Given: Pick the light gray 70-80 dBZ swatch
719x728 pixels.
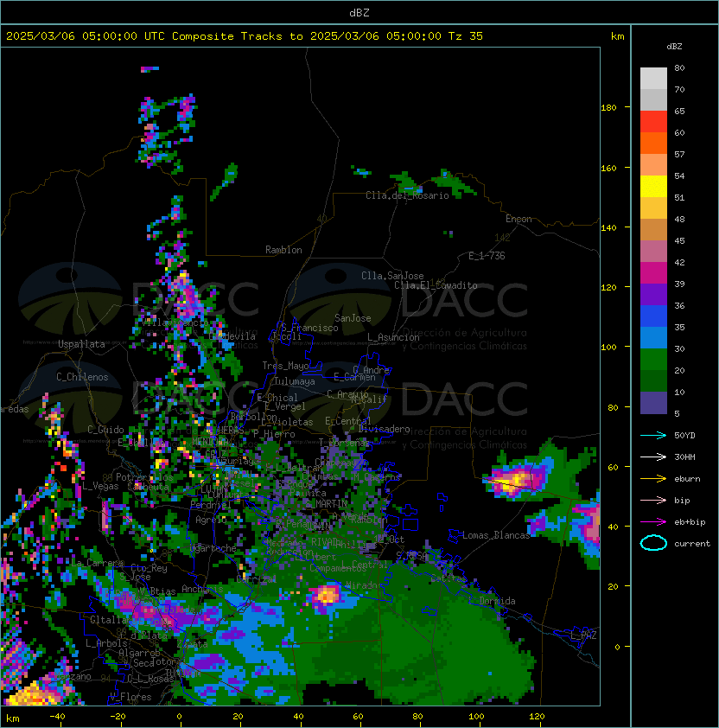Looking at the screenshot, I should pos(653,78).
